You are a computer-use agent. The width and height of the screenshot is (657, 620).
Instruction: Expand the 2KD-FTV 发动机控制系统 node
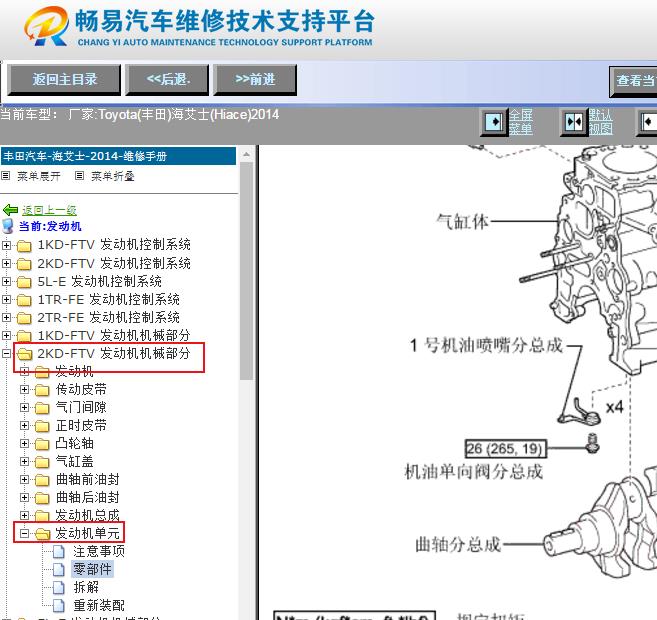tap(6, 264)
